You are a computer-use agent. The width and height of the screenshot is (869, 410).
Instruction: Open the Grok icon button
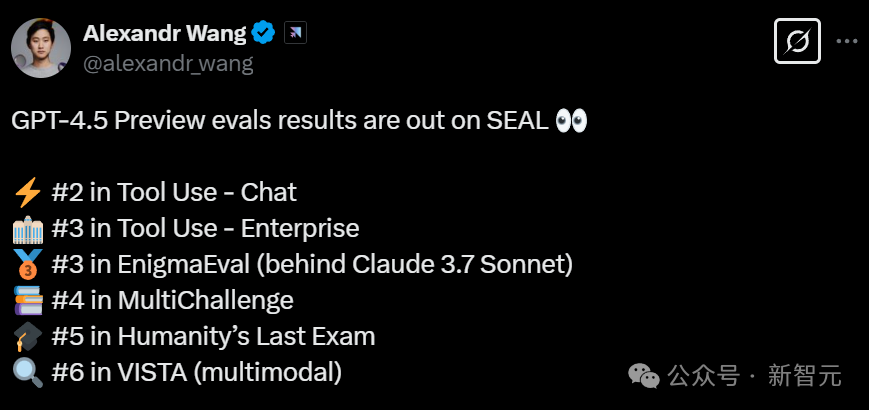[x=797, y=42]
